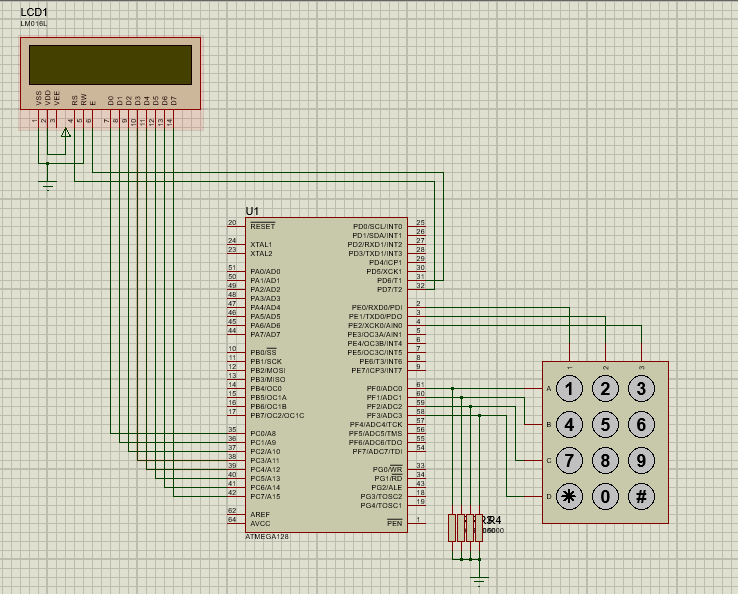Select the ground symbol below the LCD
This screenshot has width=738, height=594.
(46, 182)
